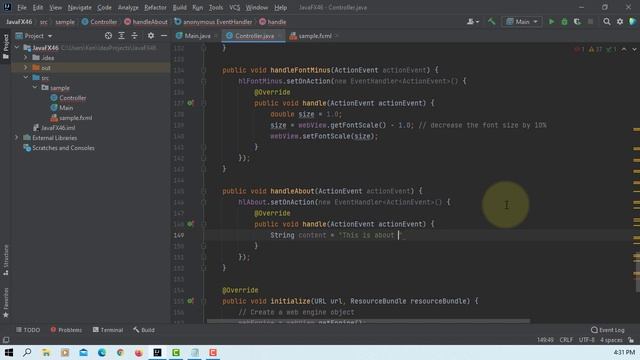640x360 pixels.
Task: Run with Coverage shield icon
Action: coord(577,22)
